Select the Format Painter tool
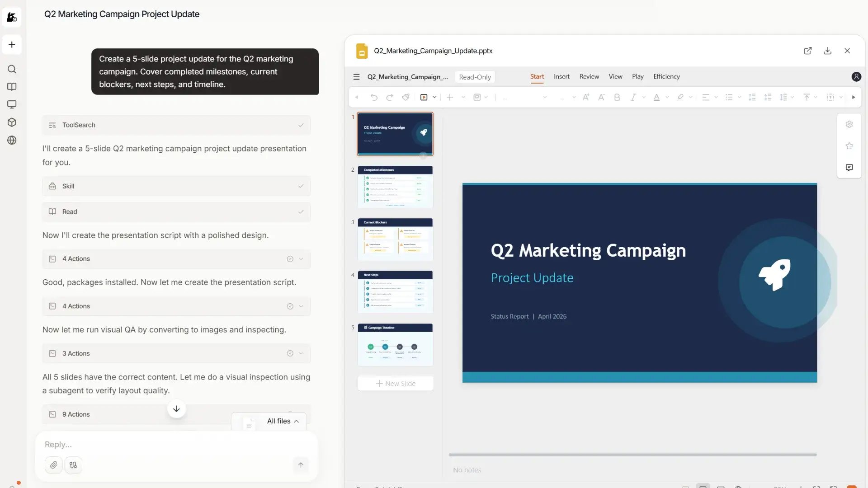868x488 pixels. (406, 97)
